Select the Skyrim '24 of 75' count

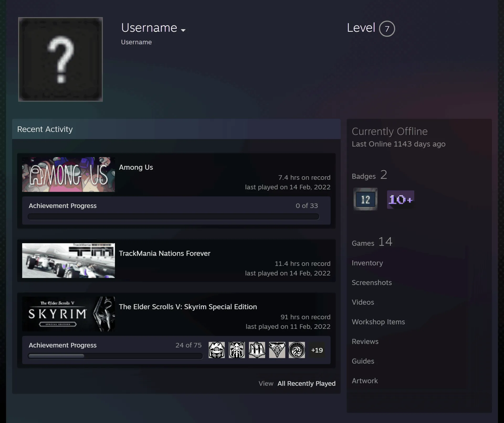click(188, 345)
